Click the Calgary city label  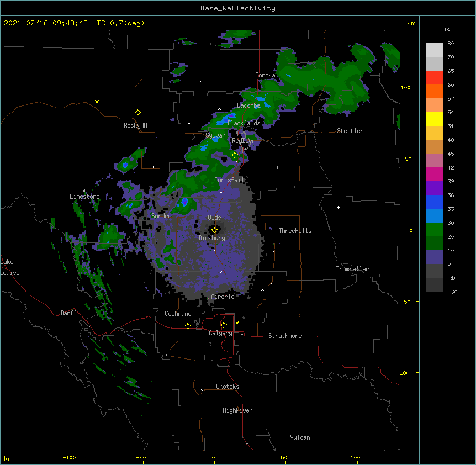[220, 333]
